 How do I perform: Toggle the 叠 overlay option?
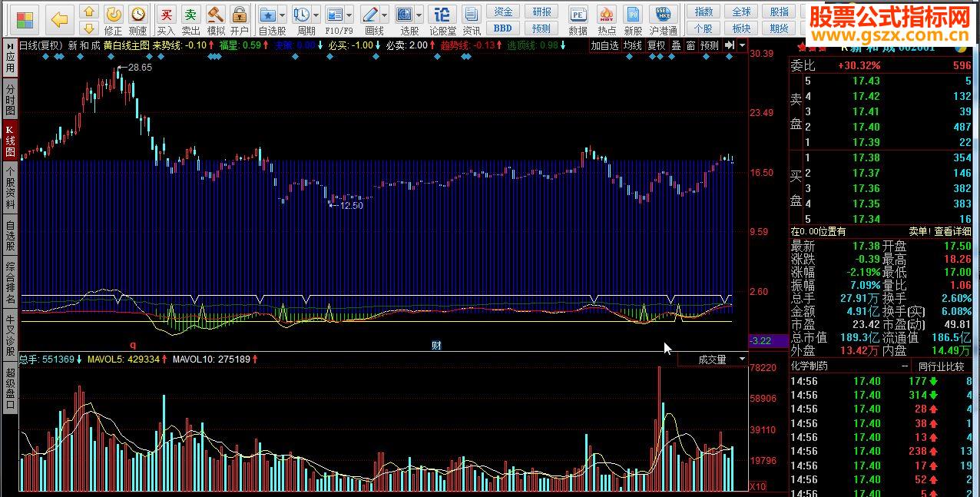click(x=676, y=45)
